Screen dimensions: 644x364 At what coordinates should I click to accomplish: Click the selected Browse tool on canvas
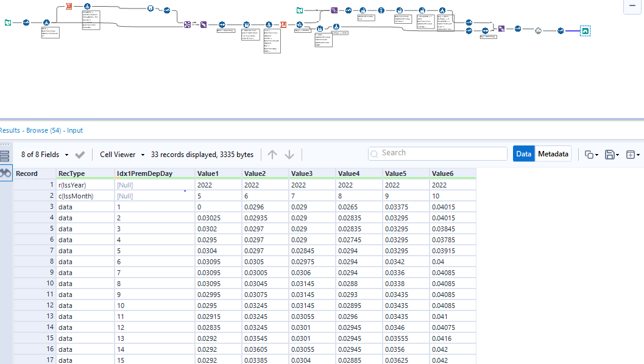point(585,30)
